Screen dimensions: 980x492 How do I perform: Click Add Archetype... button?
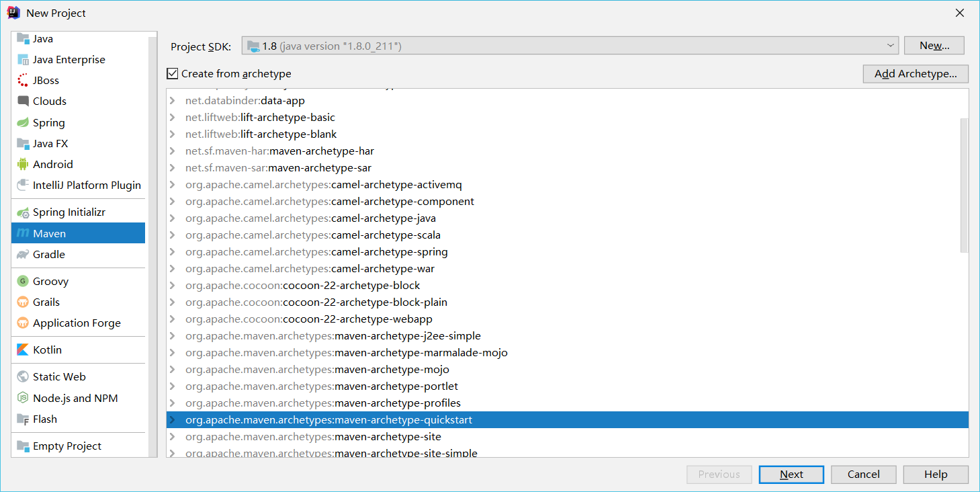916,74
